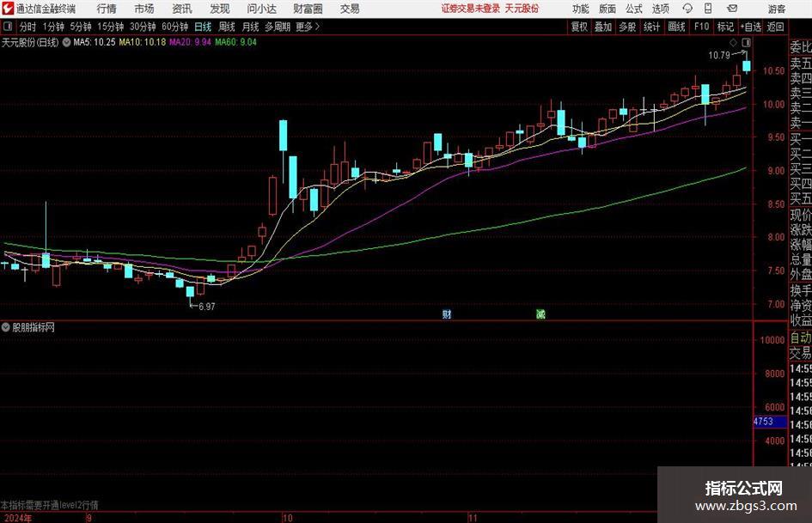This screenshot has height=523, width=812.
Task: Click the 10.79 high price label
Action: tap(719, 55)
